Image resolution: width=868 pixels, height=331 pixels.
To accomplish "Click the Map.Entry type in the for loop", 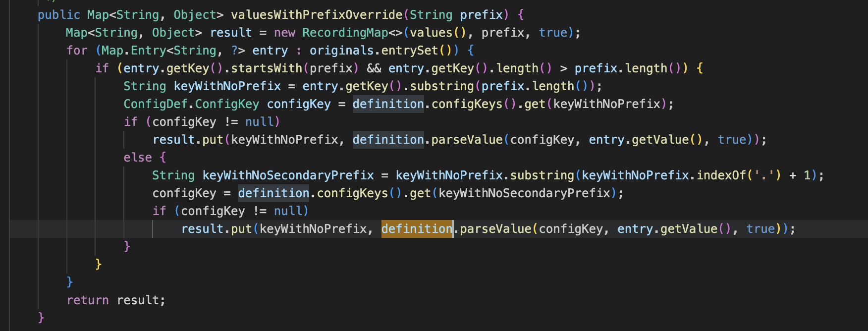I will 134,51.
